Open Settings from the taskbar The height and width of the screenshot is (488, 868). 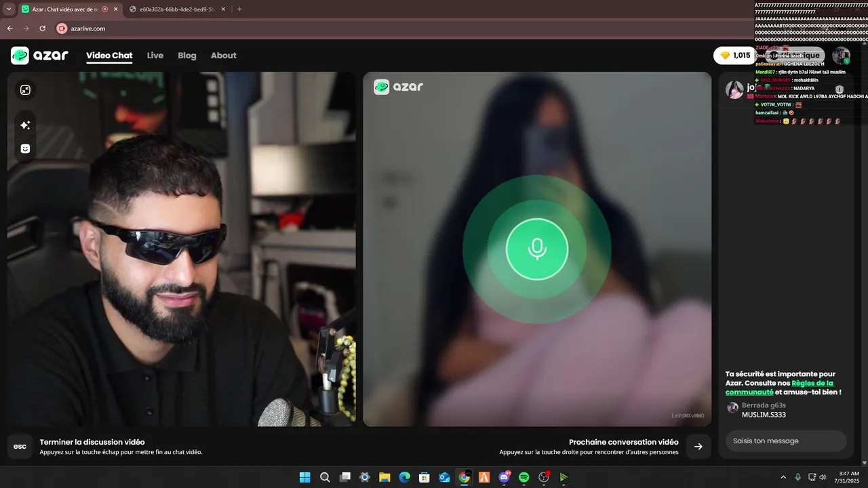365,477
